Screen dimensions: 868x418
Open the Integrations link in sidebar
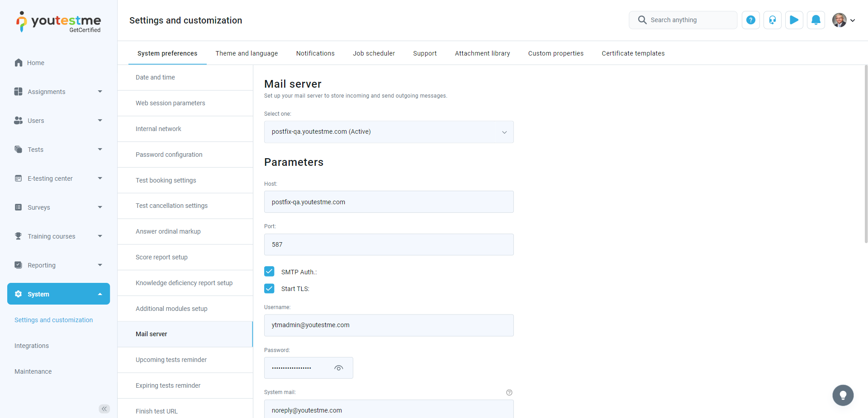click(x=32, y=346)
